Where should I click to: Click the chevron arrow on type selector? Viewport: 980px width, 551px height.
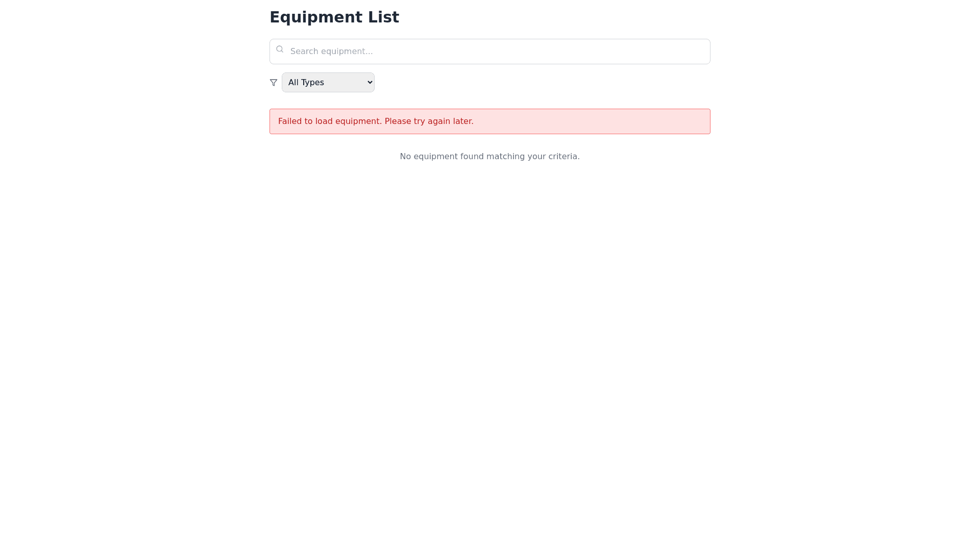point(370,83)
